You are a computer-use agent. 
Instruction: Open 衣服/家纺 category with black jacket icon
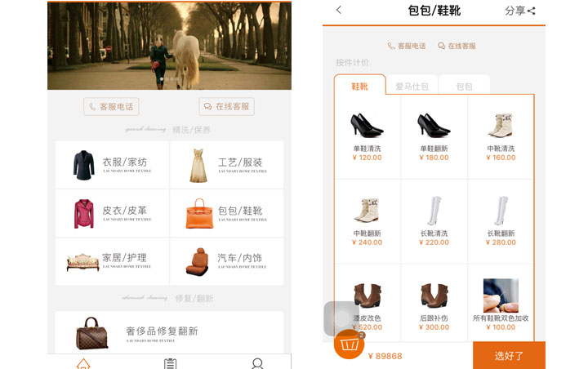point(112,165)
